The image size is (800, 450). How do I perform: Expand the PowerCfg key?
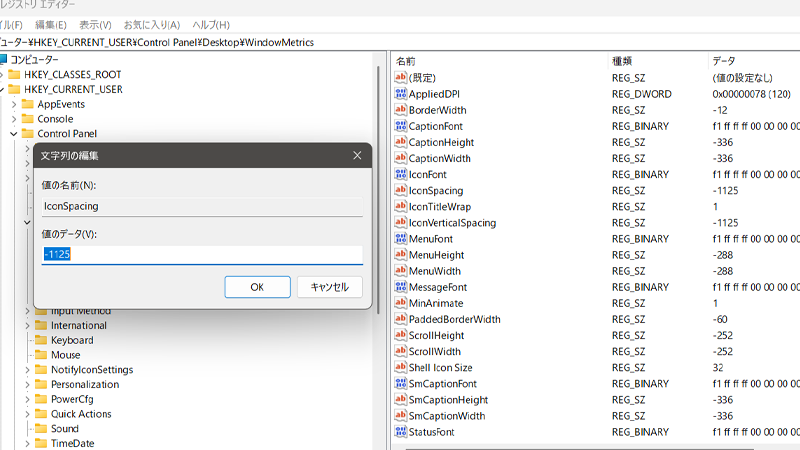(x=27, y=399)
